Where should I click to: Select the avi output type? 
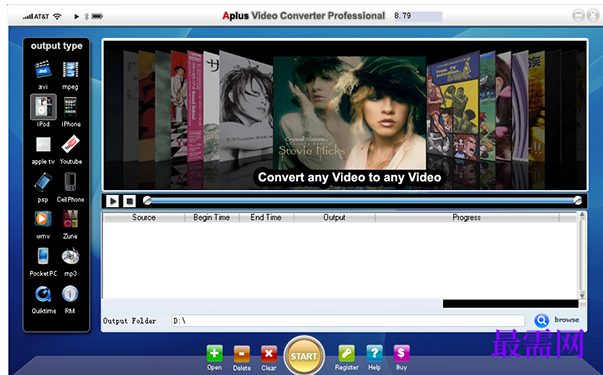(x=43, y=69)
